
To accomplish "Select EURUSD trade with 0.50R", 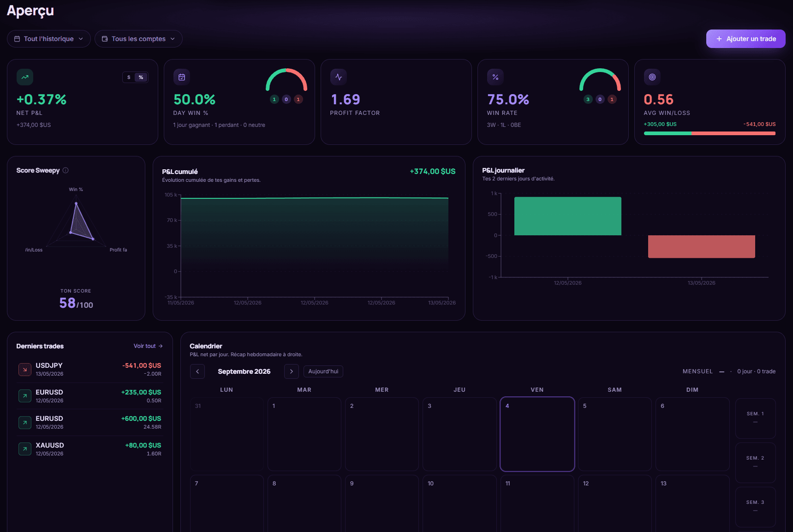I will pos(90,396).
